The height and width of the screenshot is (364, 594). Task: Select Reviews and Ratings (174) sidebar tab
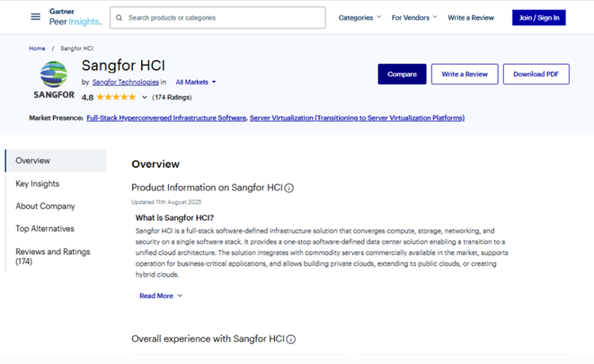pyautogui.click(x=52, y=256)
